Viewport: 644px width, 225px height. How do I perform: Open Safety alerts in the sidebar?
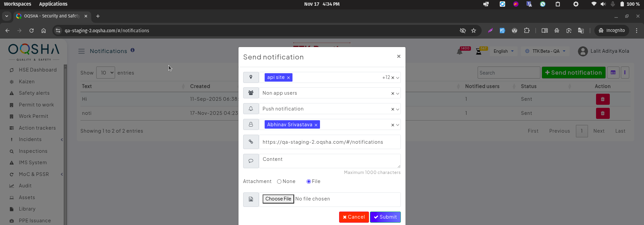[x=34, y=93]
